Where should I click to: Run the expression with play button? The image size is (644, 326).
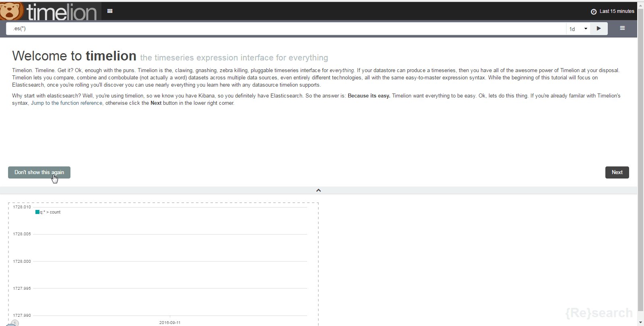(599, 29)
